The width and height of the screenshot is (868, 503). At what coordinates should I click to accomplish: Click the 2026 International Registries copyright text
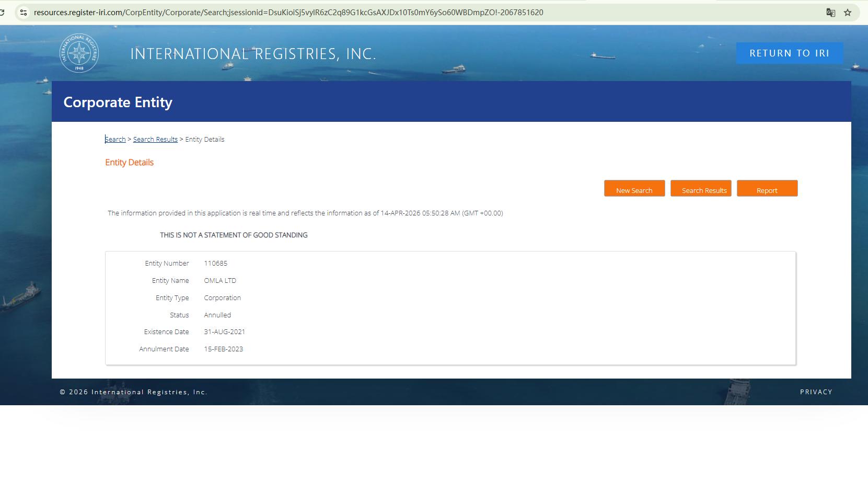point(133,392)
